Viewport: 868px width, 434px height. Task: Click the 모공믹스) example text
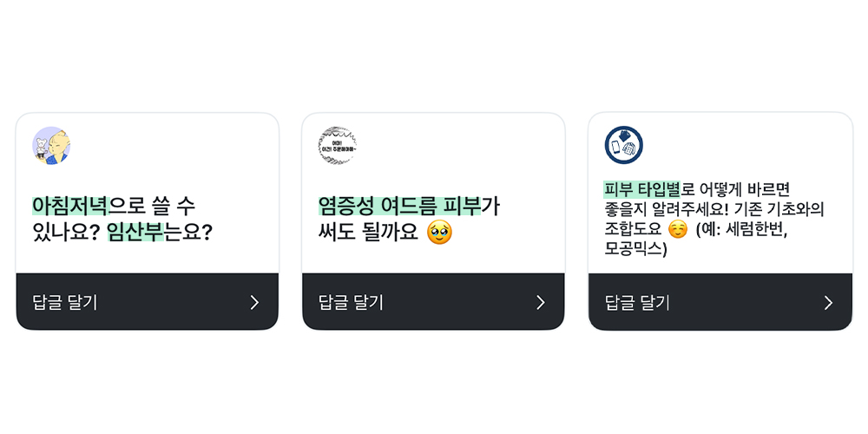(636, 249)
